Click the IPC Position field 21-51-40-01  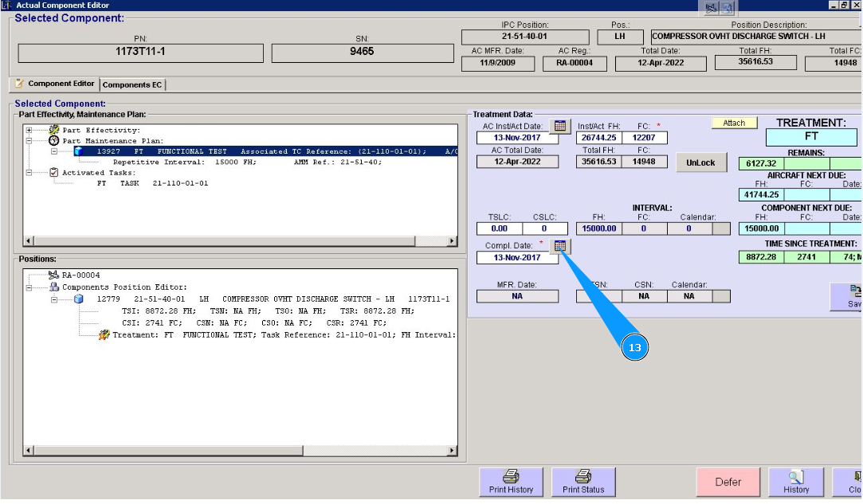coord(524,37)
